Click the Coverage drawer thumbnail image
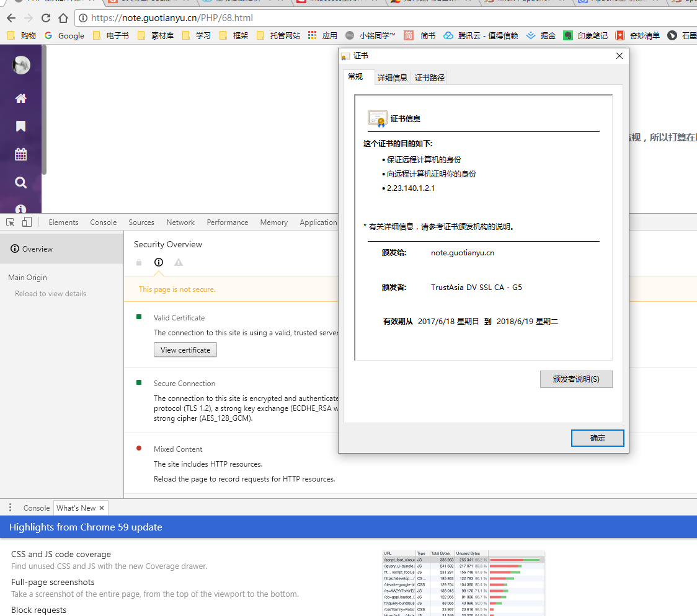The height and width of the screenshot is (616, 697). click(x=464, y=583)
